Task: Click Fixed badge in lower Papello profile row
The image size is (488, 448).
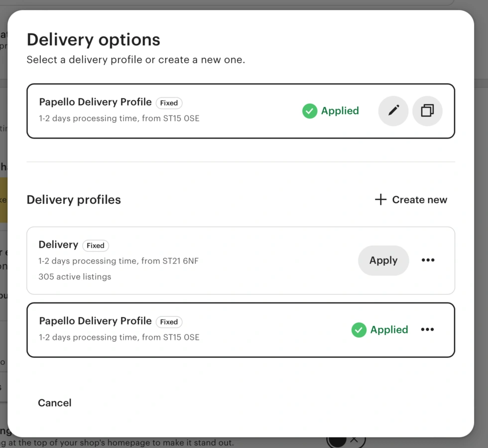Action: click(169, 322)
